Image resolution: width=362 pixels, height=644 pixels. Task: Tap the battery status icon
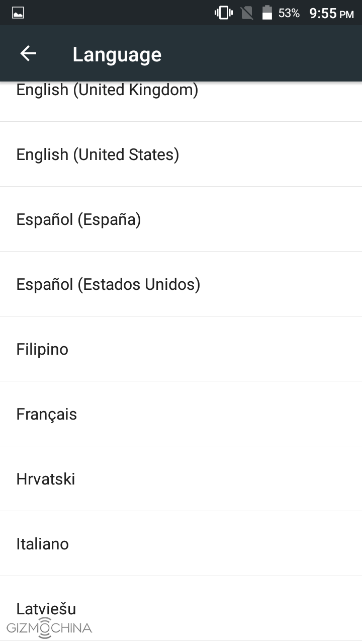[x=267, y=13]
